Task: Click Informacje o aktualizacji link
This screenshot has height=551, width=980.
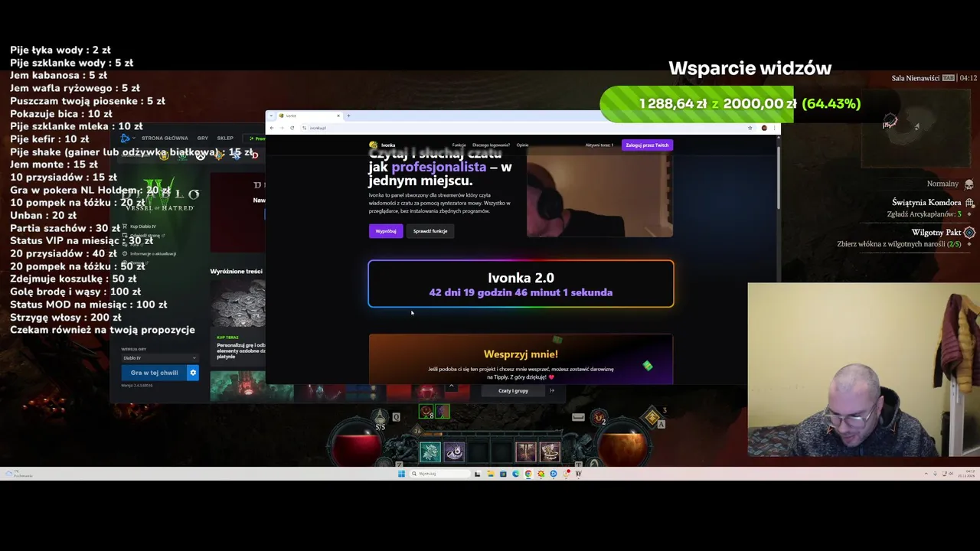Action: tap(149, 253)
